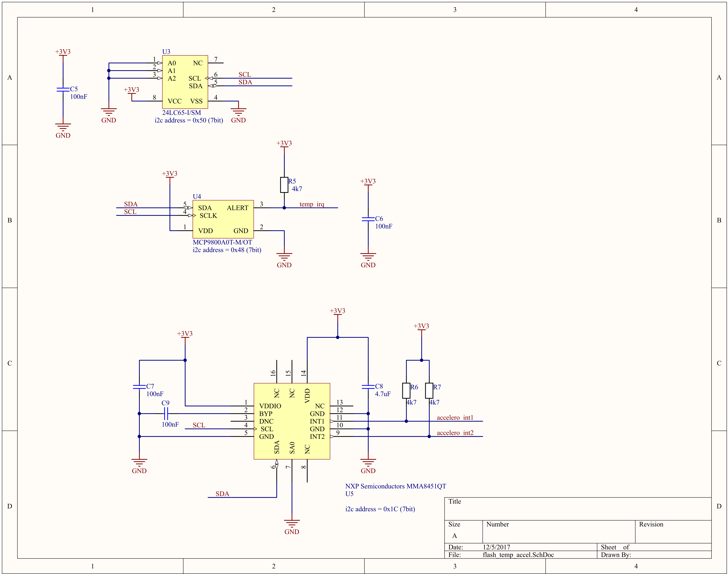The image size is (728, 574).
Task: Click the 'U5' designator text
Action: [349, 494]
